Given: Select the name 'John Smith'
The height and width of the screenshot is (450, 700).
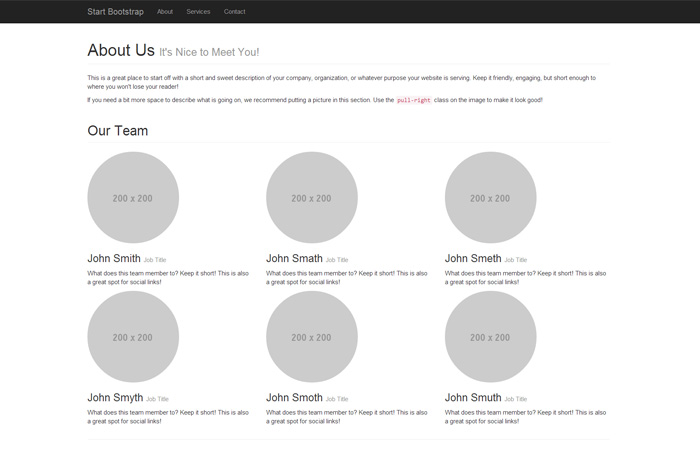Looking at the screenshot, I should click(114, 258).
